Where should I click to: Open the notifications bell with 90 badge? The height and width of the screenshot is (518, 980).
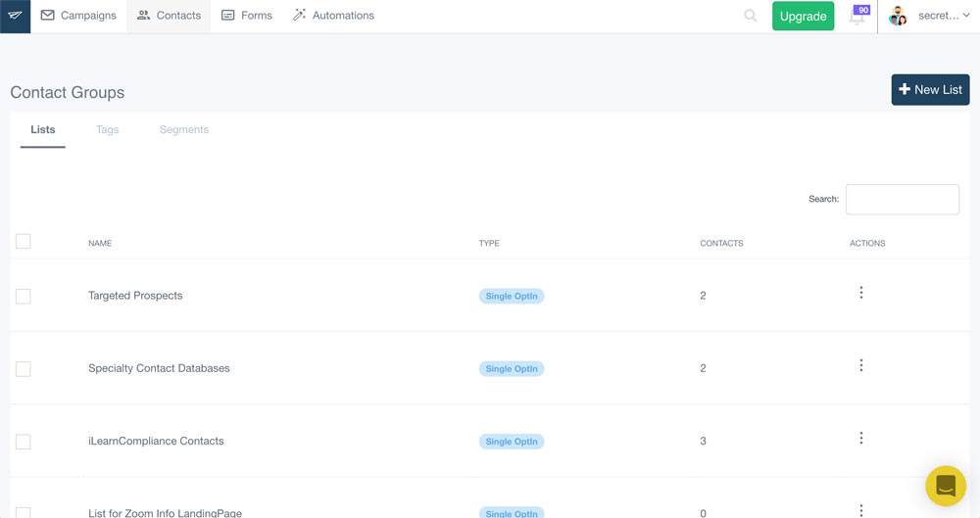click(x=857, y=16)
